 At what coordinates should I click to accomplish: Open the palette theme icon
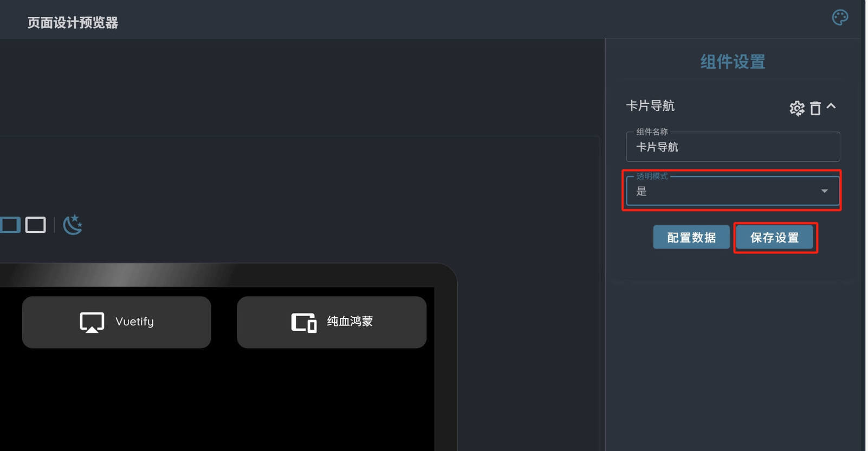click(x=840, y=17)
